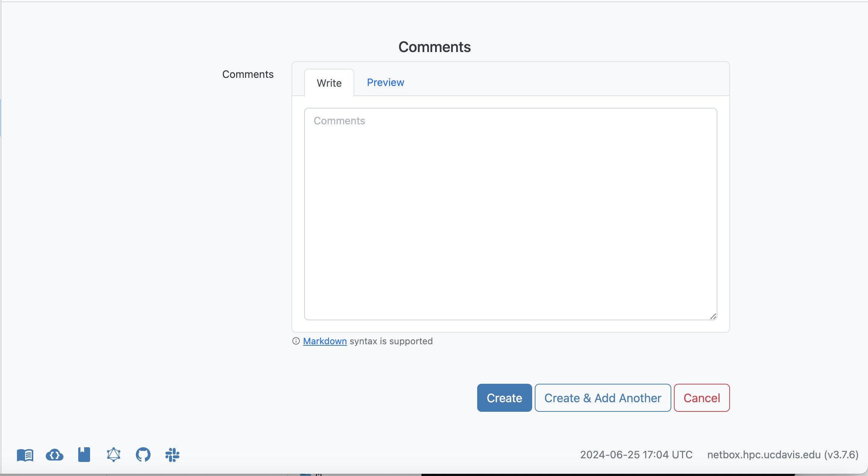Click the textarea resize handle corner
Image resolution: width=868 pixels, height=476 pixels.
(713, 317)
